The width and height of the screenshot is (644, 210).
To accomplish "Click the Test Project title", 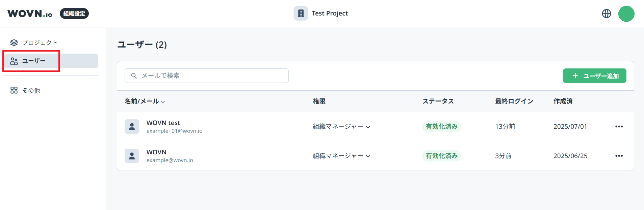I will [x=330, y=13].
